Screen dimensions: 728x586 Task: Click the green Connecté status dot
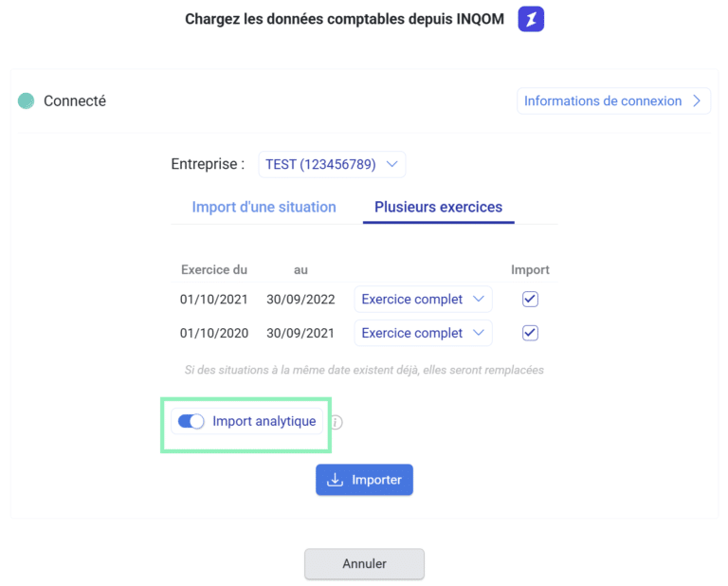27,101
